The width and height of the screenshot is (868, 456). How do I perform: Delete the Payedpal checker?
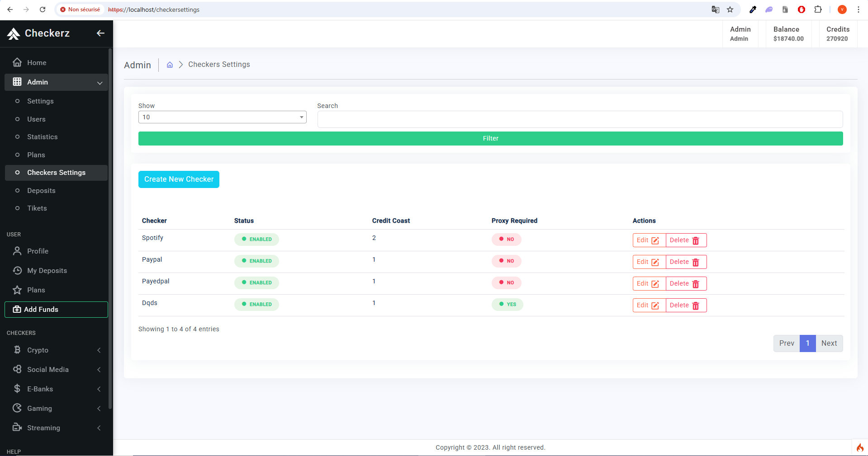pos(686,283)
